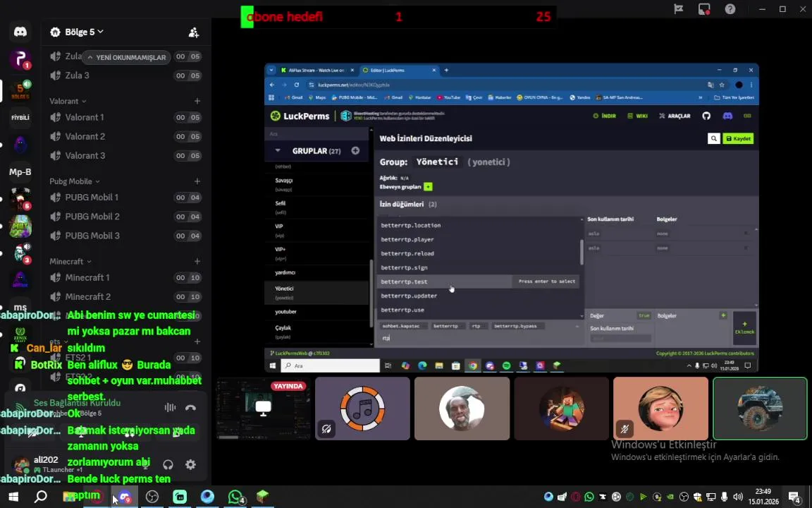Open the Minecraft block taskbar icon
This screenshot has height=508, width=812.
262,497
